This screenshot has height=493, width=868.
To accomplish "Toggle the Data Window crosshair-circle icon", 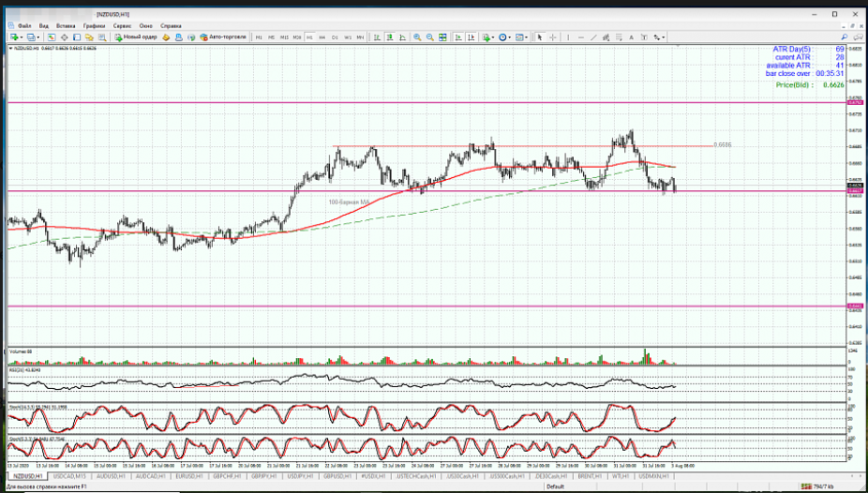I will coord(65,37).
